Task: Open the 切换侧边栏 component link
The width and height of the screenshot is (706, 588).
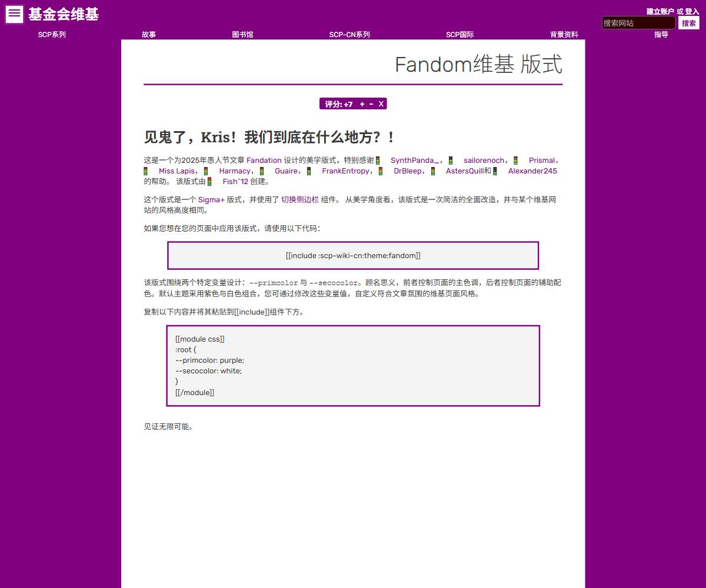Action: [x=299, y=200]
